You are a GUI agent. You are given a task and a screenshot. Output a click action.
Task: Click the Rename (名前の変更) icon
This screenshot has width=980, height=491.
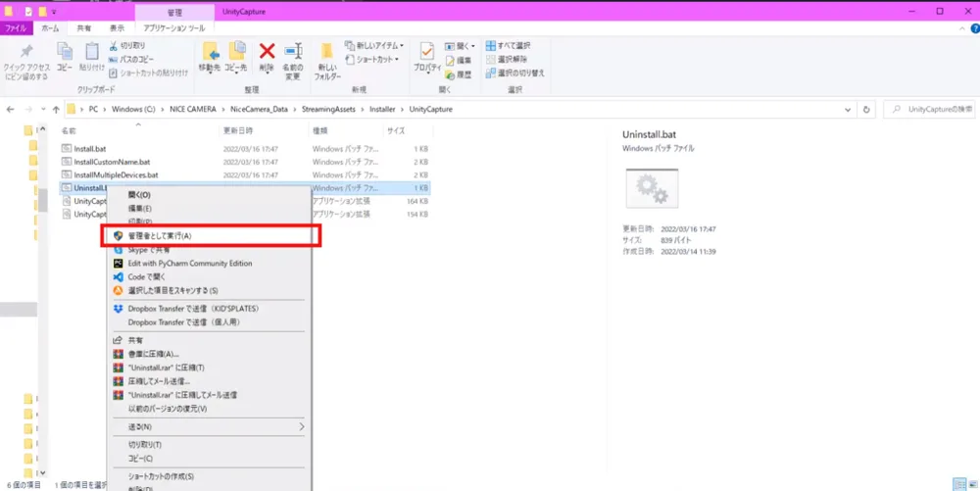pyautogui.click(x=292, y=52)
